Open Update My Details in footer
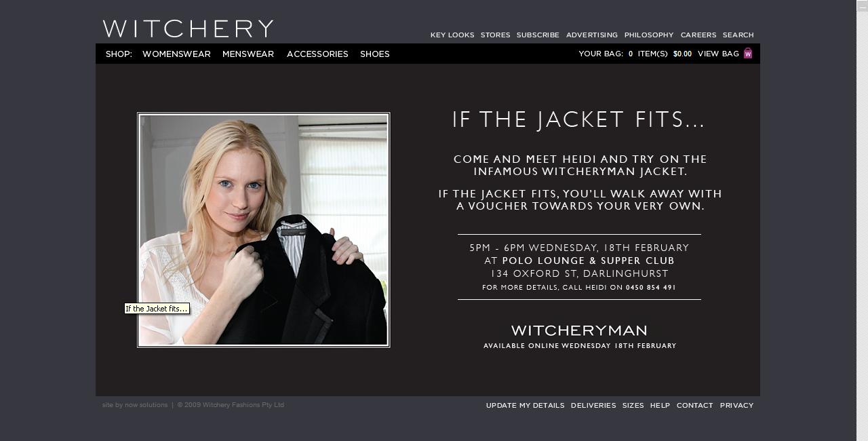Viewport: 868px width, 441px height. (x=525, y=405)
